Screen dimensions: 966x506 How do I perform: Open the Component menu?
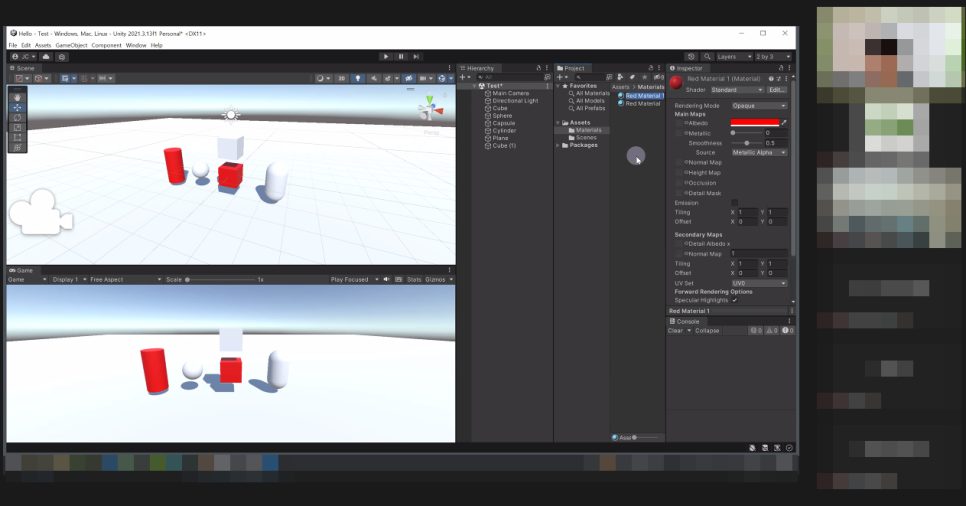pyautogui.click(x=106, y=45)
